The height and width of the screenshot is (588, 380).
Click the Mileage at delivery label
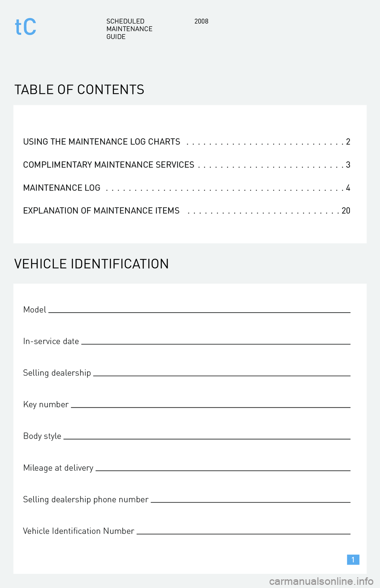(58, 468)
